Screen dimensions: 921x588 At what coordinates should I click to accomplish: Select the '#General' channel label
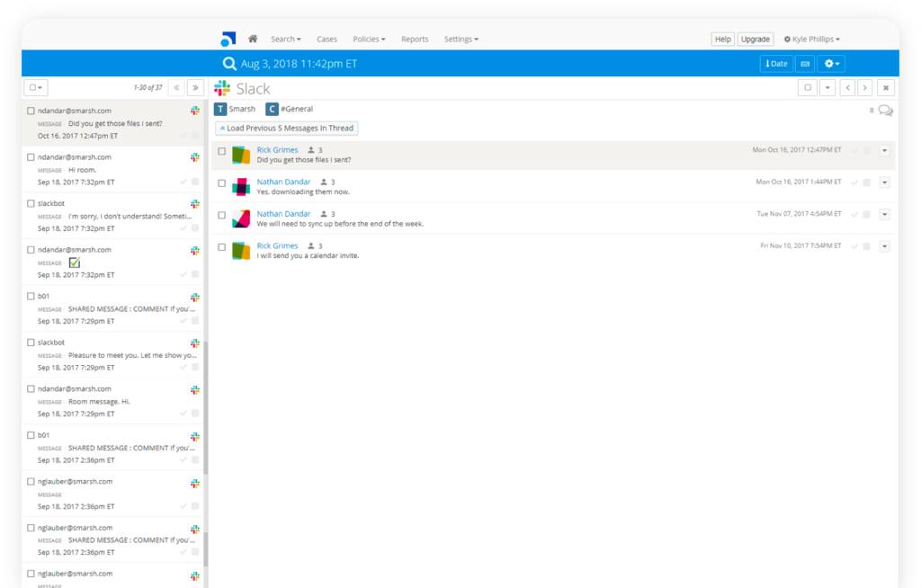tap(297, 110)
